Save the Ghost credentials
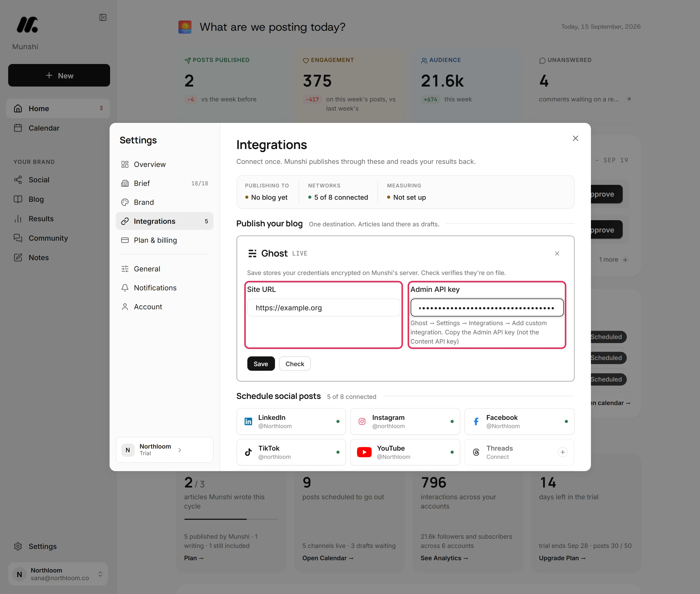700x594 pixels. tap(261, 364)
